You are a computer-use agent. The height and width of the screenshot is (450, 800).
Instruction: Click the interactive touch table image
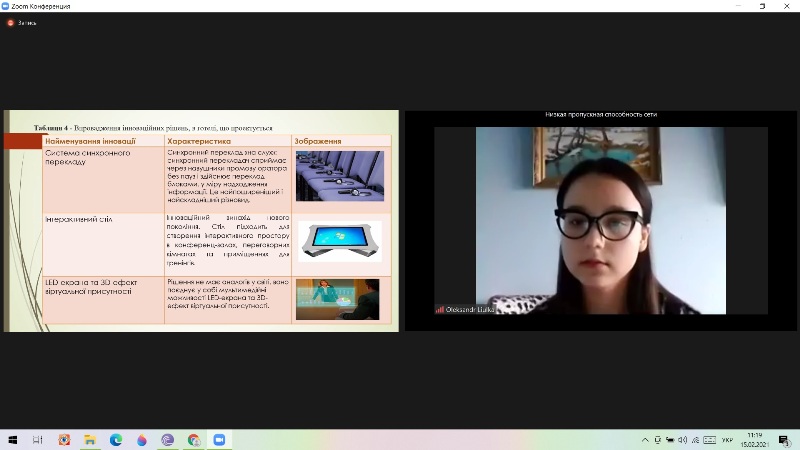[x=340, y=241]
